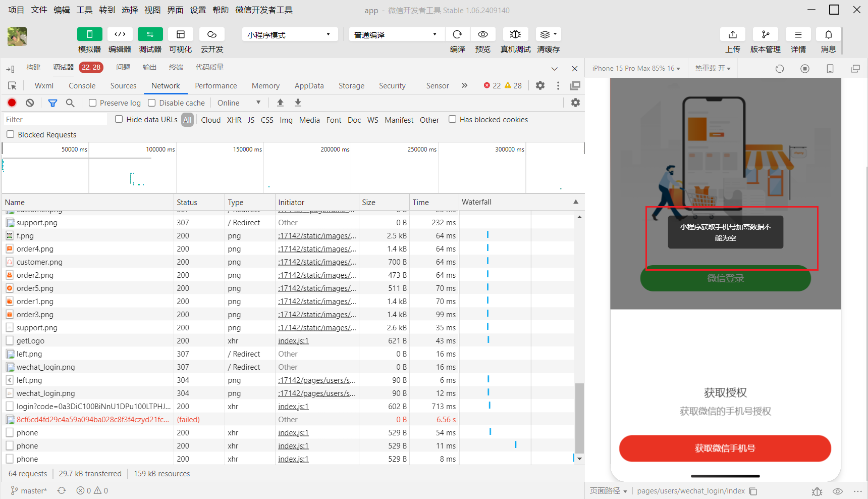Image resolution: width=868 pixels, height=499 pixels.
Task: Open DevTools settings gear near error count
Action: pos(540,85)
